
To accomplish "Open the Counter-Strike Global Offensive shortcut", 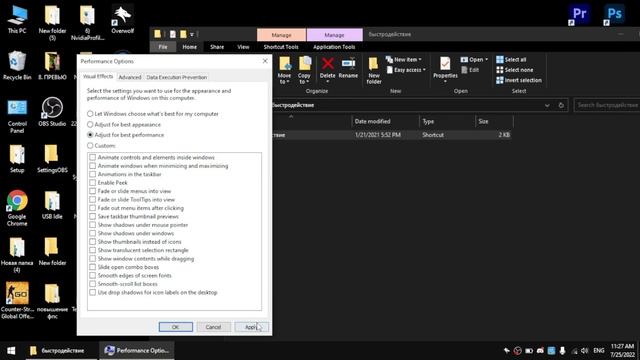I will pos(17,300).
